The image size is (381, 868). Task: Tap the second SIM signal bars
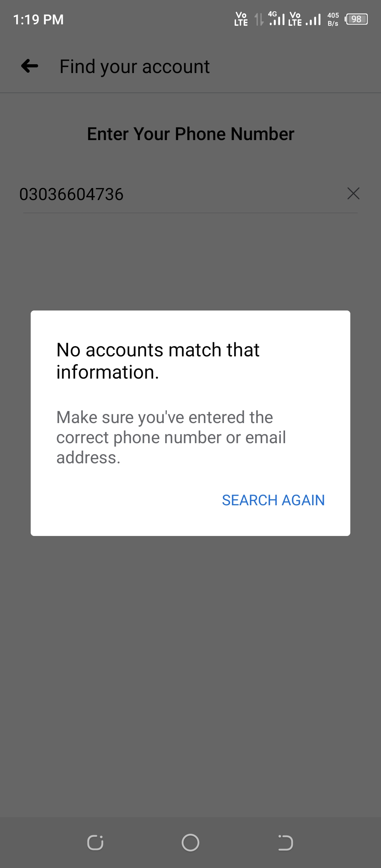pyautogui.click(x=313, y=19)
